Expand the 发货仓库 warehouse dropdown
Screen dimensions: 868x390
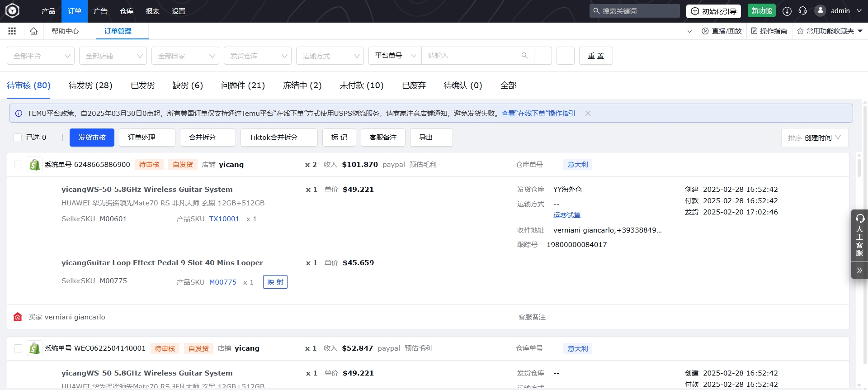click(258, 56)
